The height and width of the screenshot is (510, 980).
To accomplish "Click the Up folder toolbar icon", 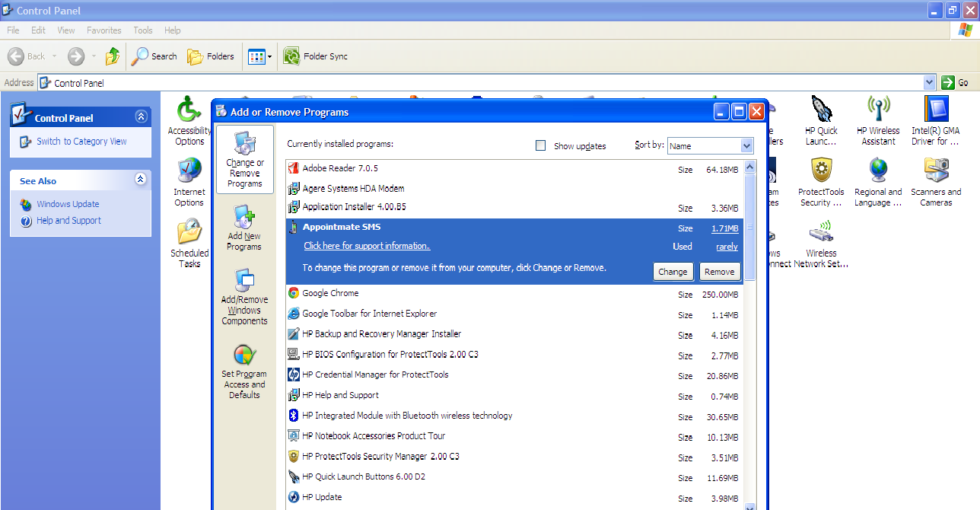I will [113, 56].
